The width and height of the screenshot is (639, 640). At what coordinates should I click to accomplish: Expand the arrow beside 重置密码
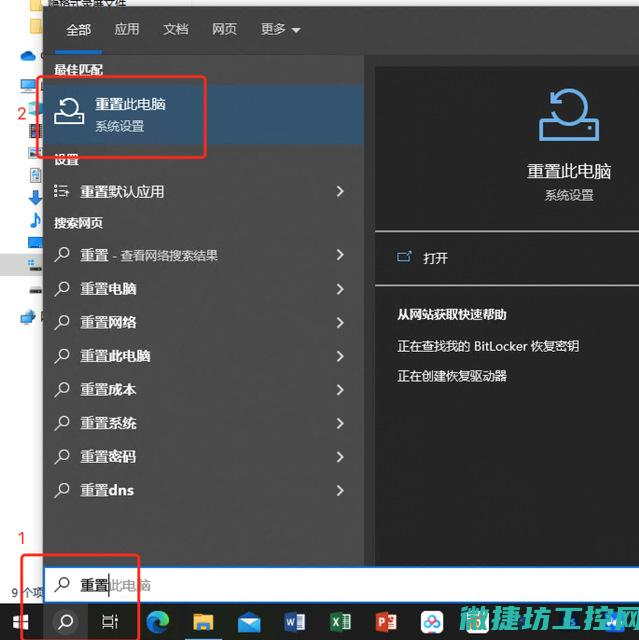pos(340,457)
